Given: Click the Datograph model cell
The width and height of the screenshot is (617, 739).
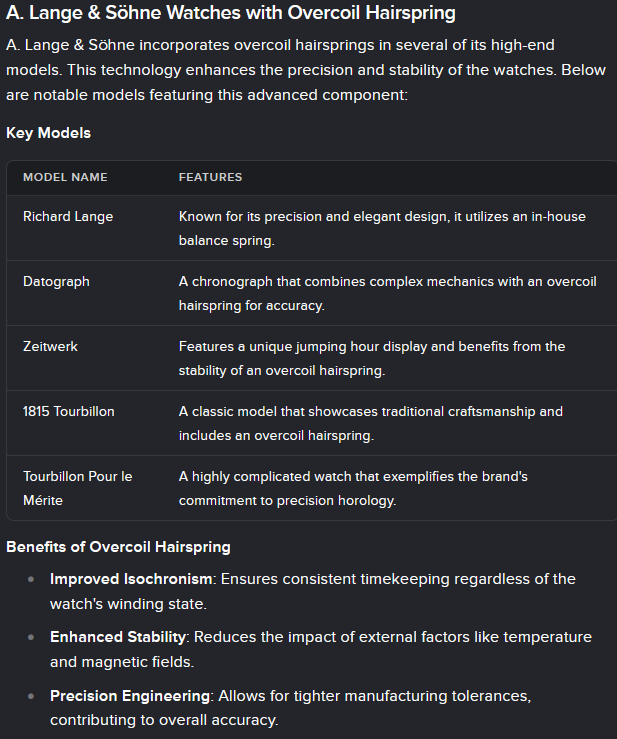Looking at the screenshot, I should click(x=56, y=281).
